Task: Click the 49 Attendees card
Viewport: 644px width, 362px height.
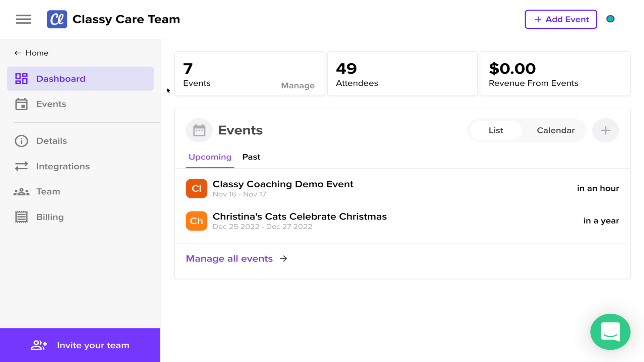Action: point(402,73)
